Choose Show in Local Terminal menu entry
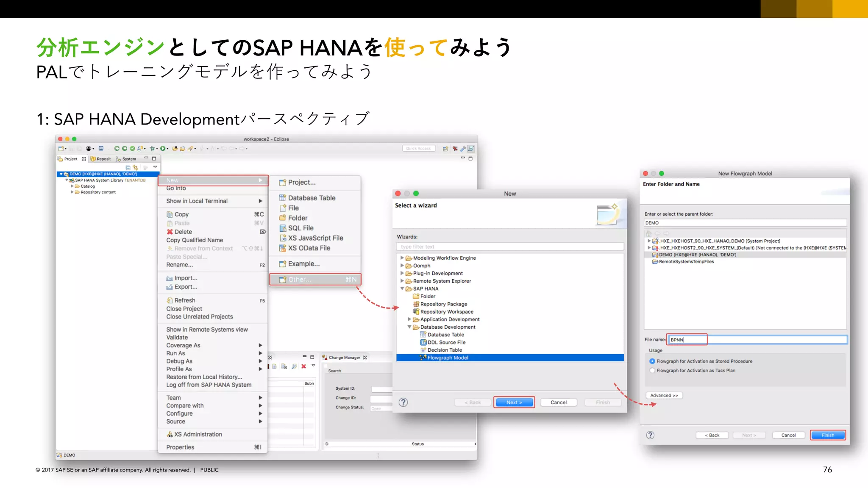Image resolution: width=868 pixels, height=488 pixels. coord(213,201)
